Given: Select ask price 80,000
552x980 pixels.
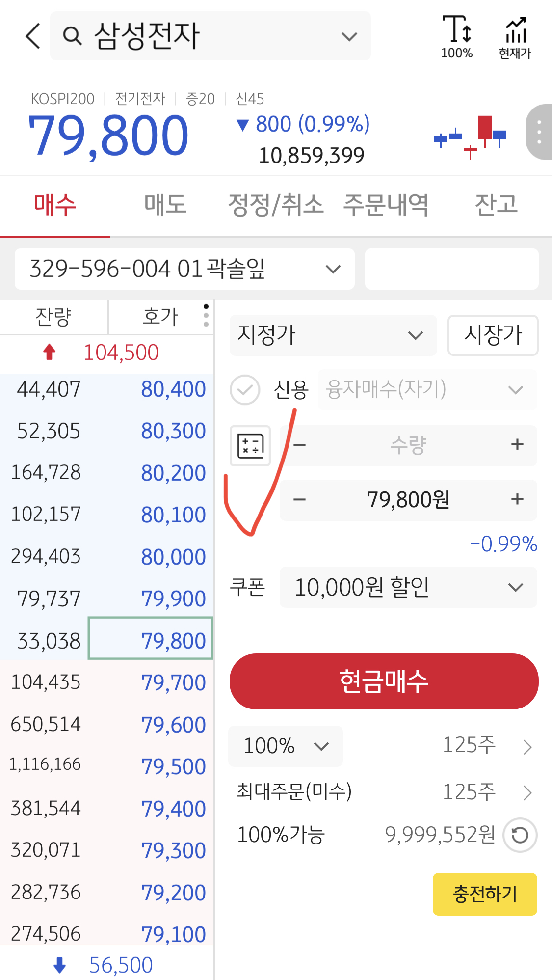Looking at the screenshot, I should 173,557.
